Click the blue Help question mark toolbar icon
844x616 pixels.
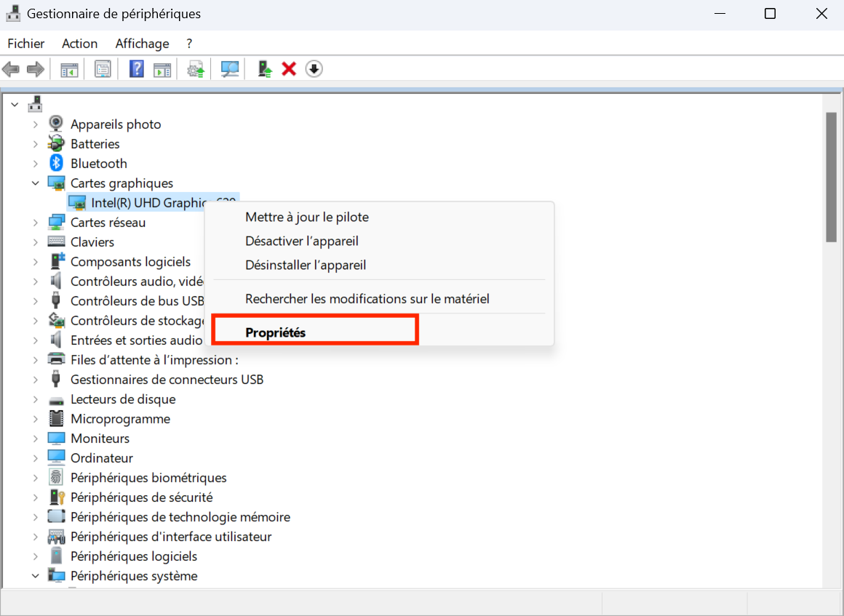(136, 69)
